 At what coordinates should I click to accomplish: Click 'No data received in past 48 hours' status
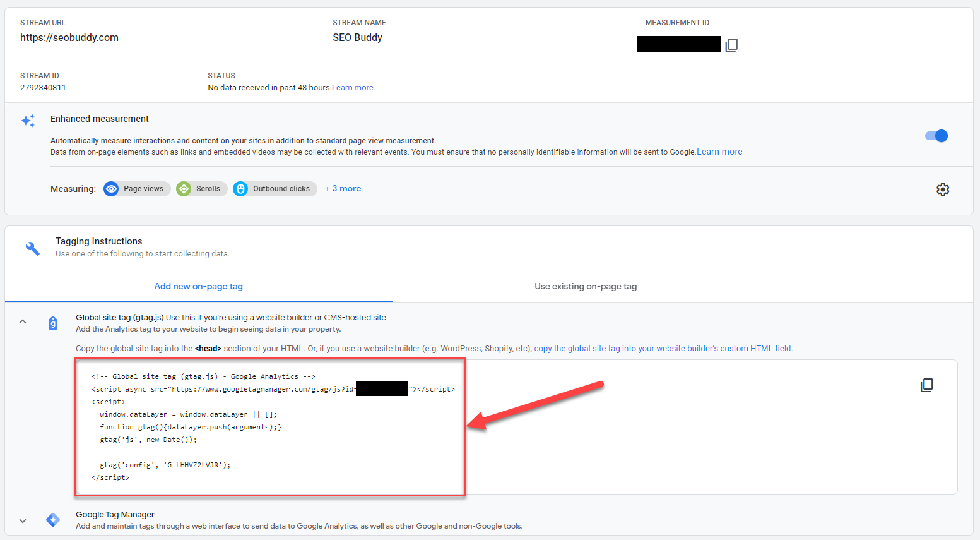pos(269,88)
